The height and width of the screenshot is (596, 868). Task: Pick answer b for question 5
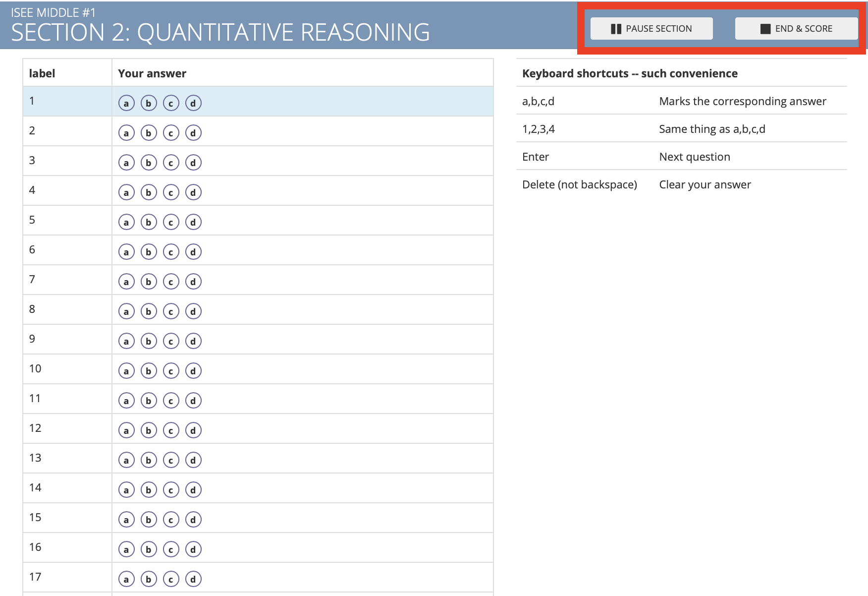coord(149,222)
